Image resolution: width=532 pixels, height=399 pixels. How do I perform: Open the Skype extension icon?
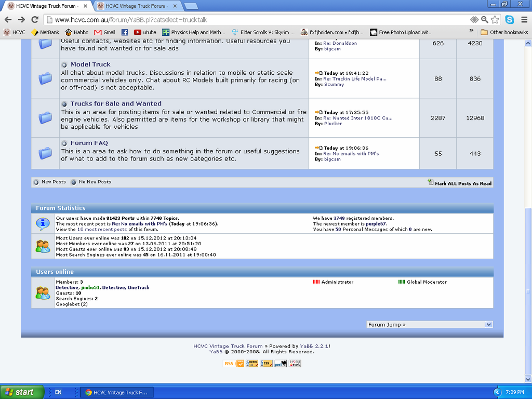pos(509,20)
